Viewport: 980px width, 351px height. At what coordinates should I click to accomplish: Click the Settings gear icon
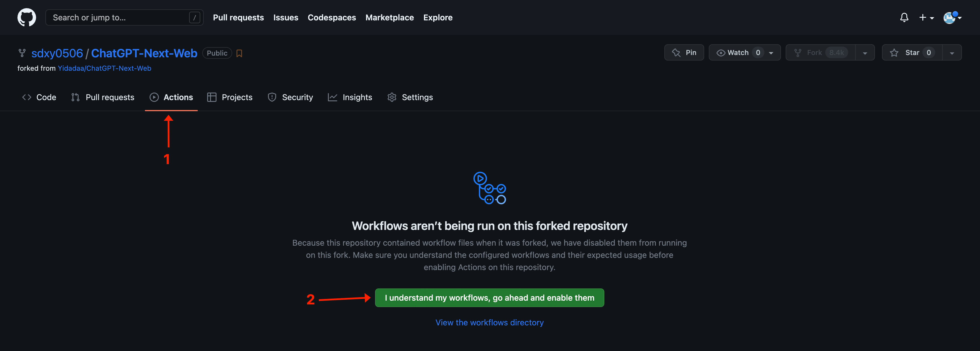coord(392,97)
